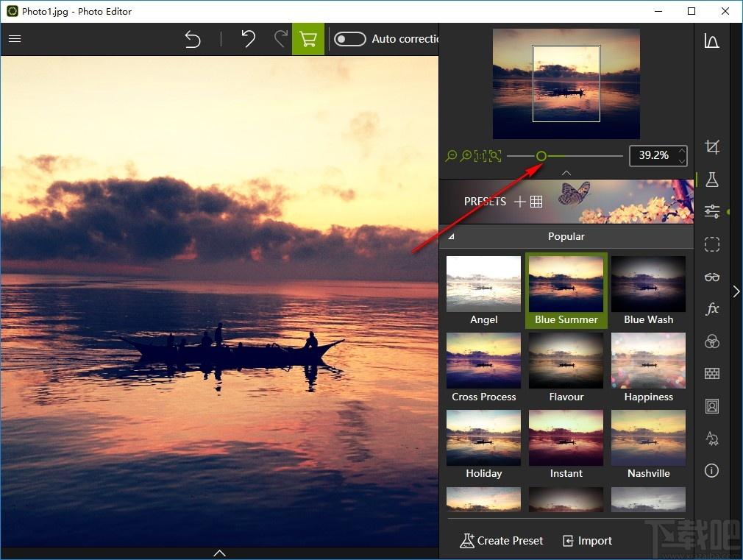Select the Crop tool icon
The image size is (743, 560).
(x=711, y=147)
